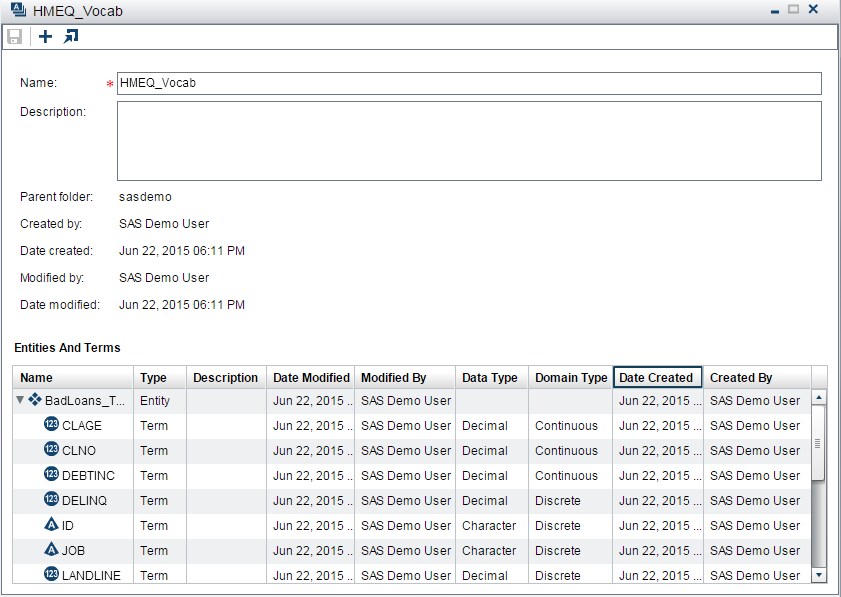The width and height of the screenshot is (841, 597).
Task: Click the entity diamond icon beside BadLoans_T
Action: coord(36,400)
